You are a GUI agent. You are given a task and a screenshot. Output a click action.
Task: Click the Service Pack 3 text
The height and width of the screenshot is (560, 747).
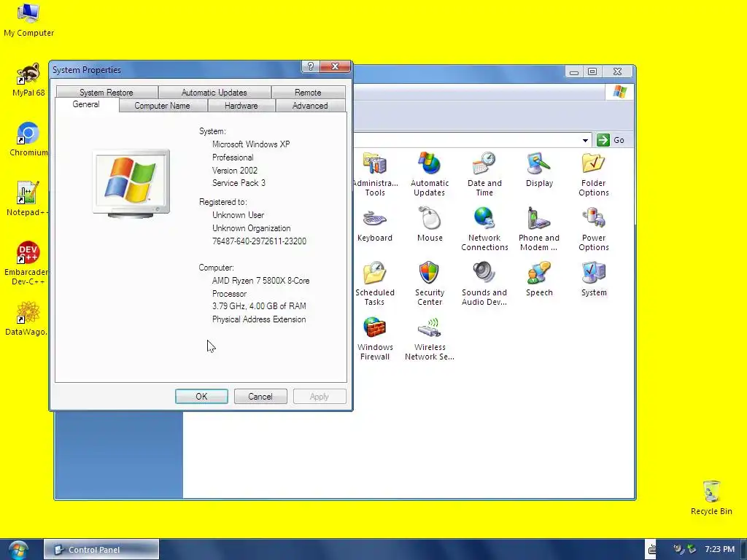(239, 183)
